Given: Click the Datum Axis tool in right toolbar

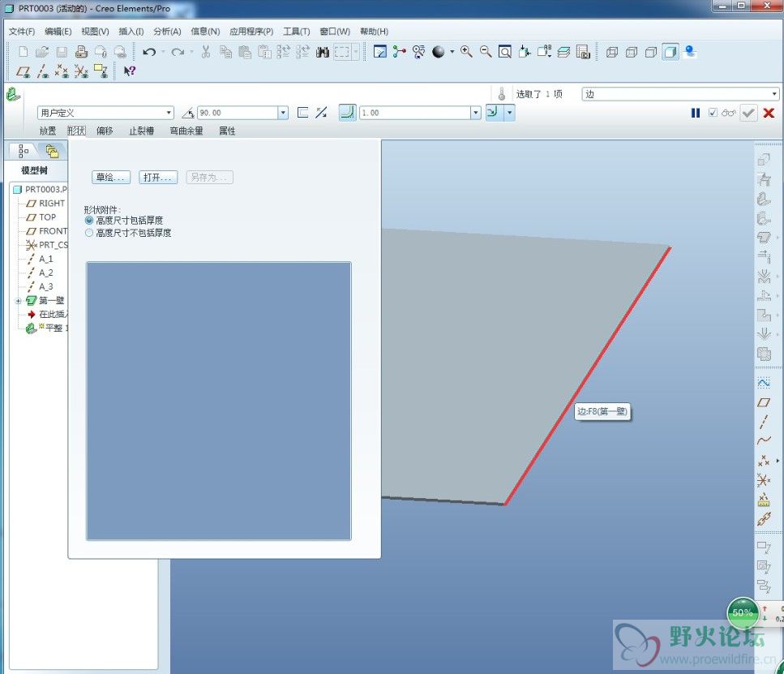Looking at the screenshot, I should [764, 422].
